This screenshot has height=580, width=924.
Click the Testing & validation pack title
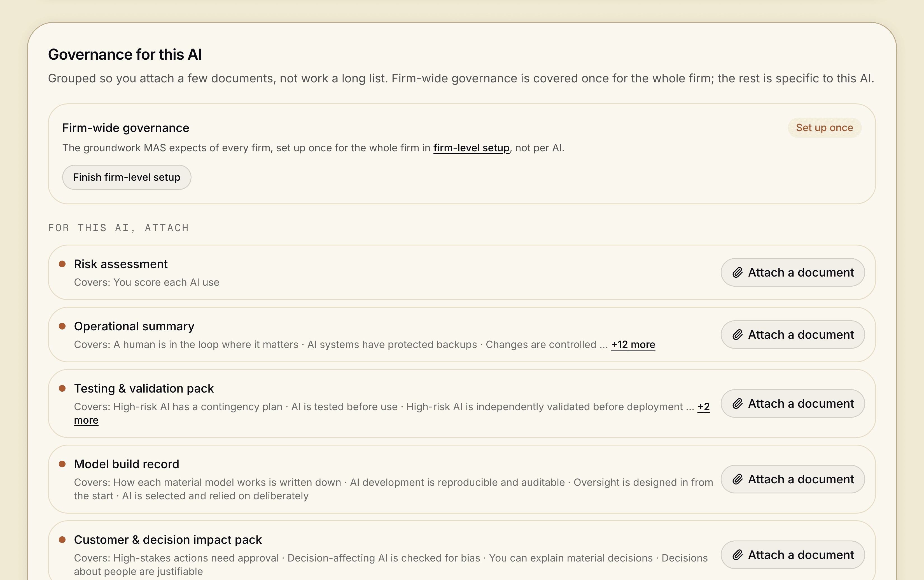(x=144, y=388)
